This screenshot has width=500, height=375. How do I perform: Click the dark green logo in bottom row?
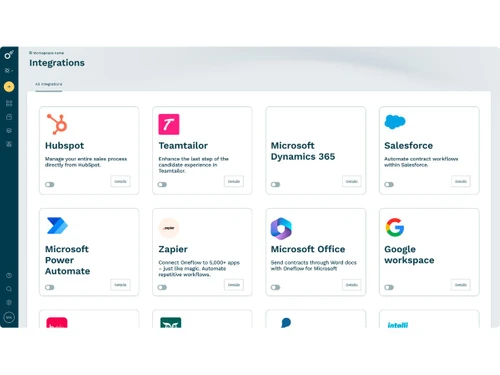point(171,322)
